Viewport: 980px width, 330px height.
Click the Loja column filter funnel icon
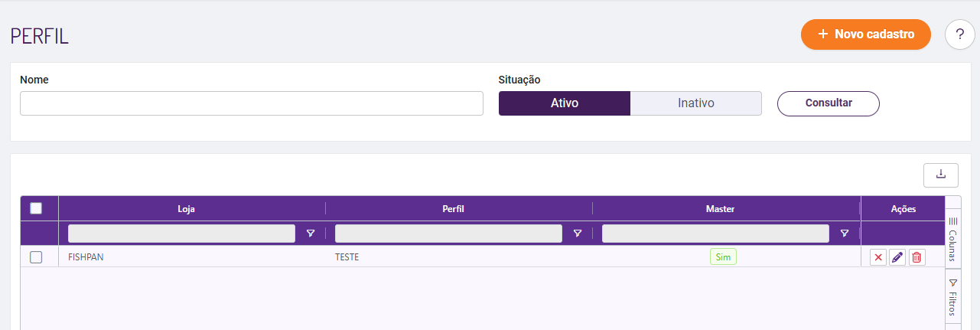(x=311, y=234)
